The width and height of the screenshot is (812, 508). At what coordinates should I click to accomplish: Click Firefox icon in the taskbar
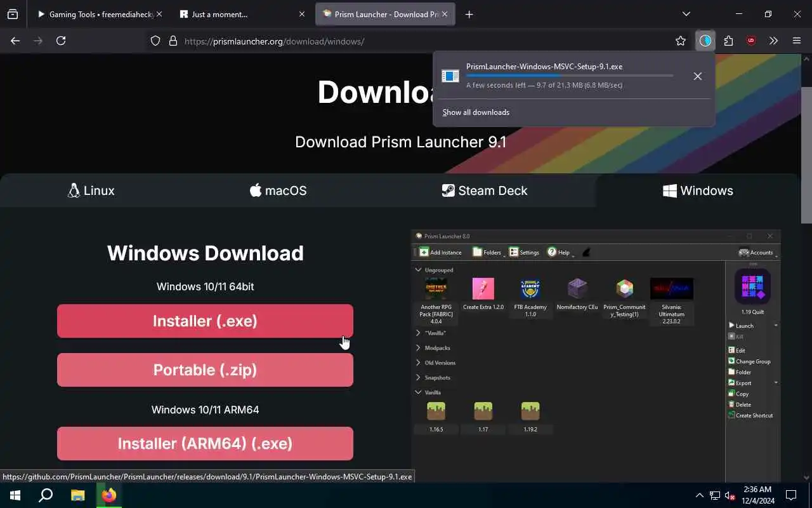click(x=109, y=495)
